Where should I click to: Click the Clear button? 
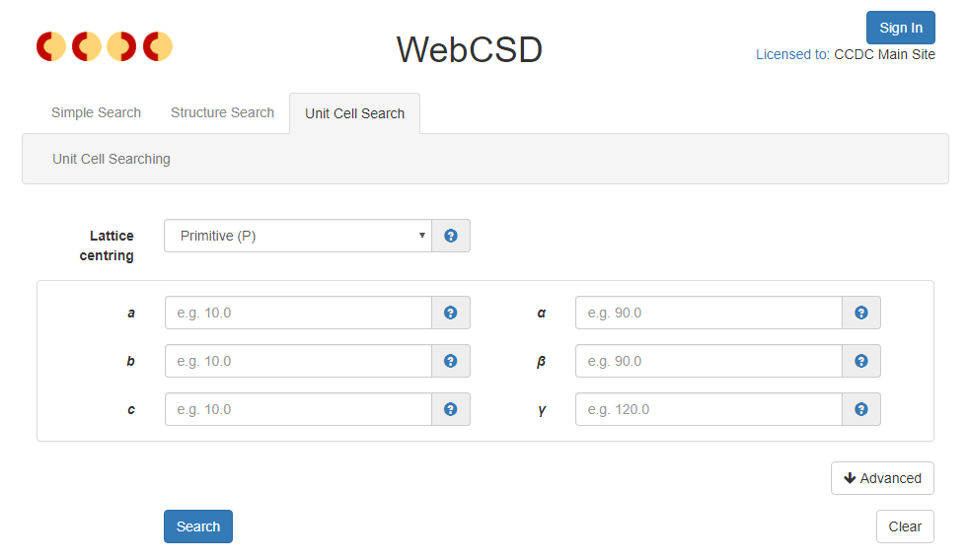pyautogui.click(x=905, y=526)
